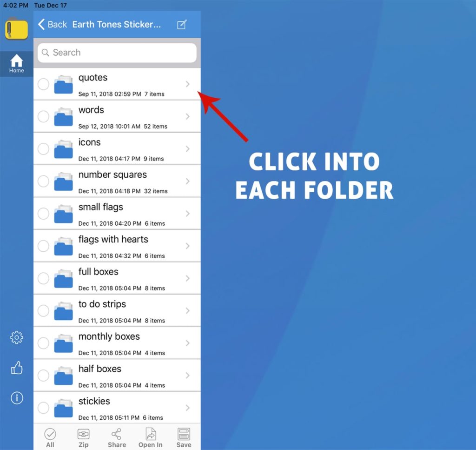Image resolution: width=476 pixels, height=450 pixels.
Task: Expand the small flags folder chevron
Action: 188,214
